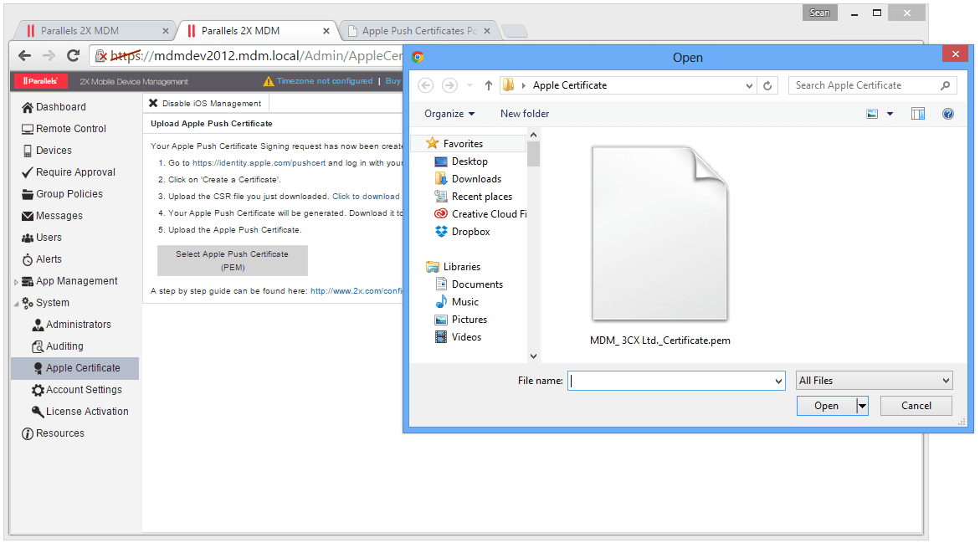Viewport: 980px width, 543px height.
Task: Click the arrow before Apple Certificate path
Action: click(x=524, y=85)
